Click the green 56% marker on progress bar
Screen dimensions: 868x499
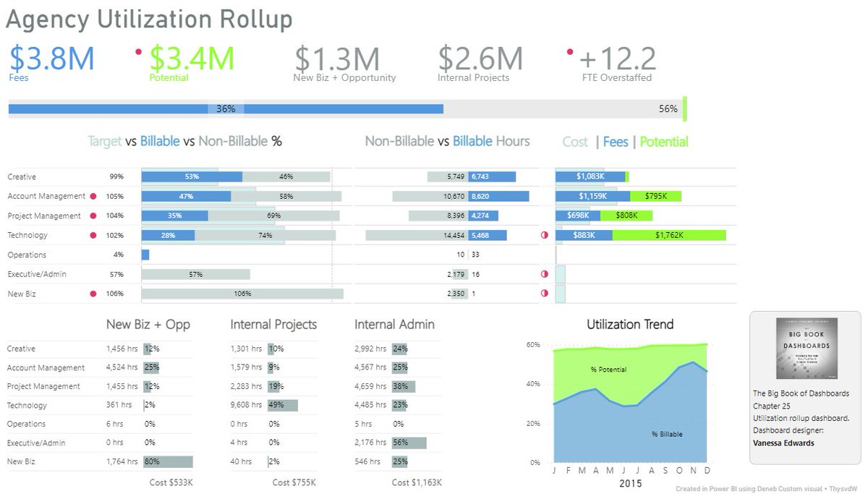click(x=685, y=109)
